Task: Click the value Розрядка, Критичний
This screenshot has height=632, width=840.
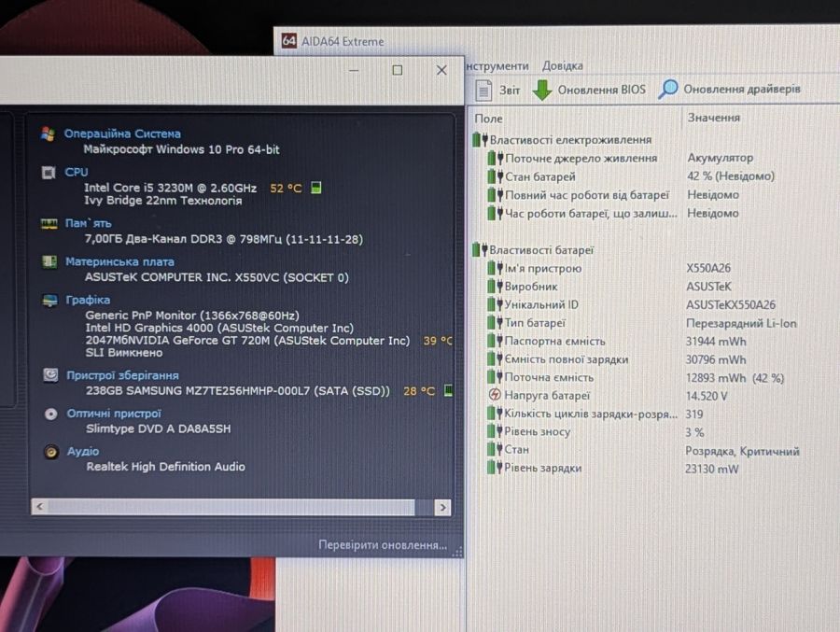Action: tap(742, 451)
